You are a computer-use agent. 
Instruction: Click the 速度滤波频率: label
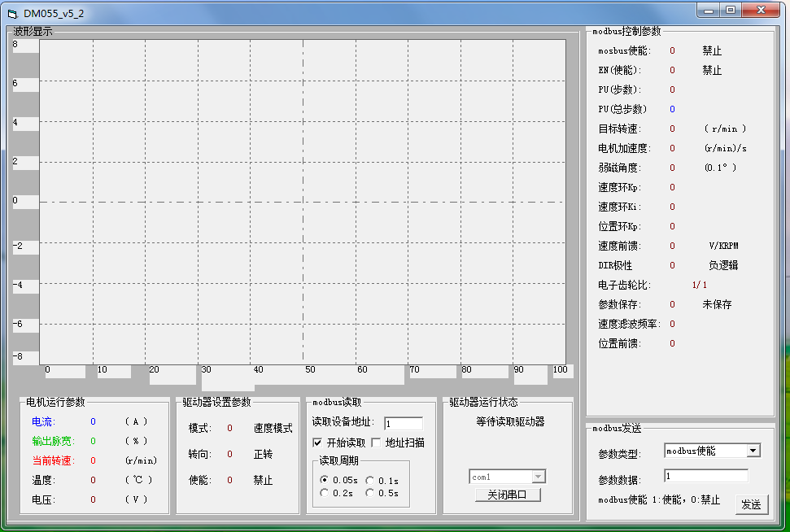(629, 324)
